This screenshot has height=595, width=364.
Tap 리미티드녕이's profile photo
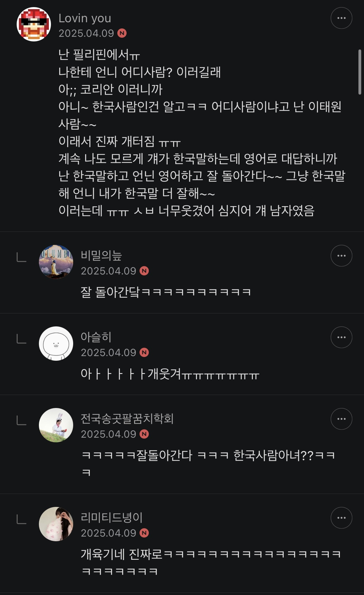[56, 524]
